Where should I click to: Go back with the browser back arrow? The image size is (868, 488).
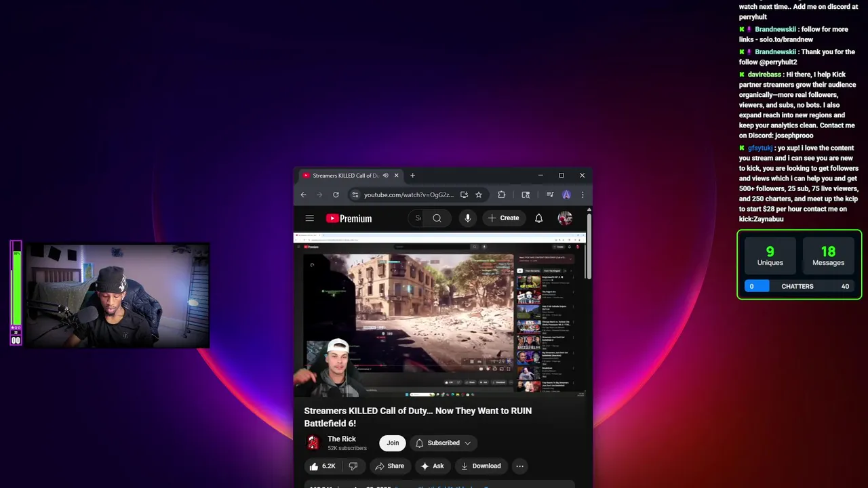click(303, 195)
